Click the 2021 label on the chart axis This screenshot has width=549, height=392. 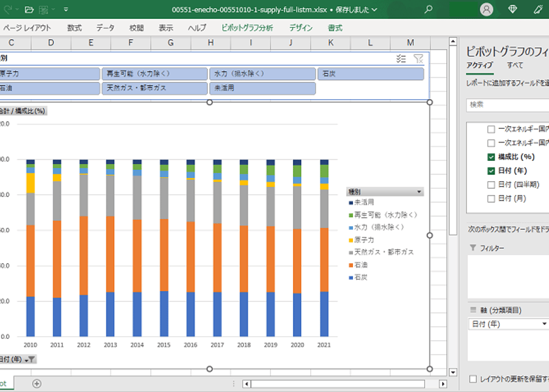(324, 345)
